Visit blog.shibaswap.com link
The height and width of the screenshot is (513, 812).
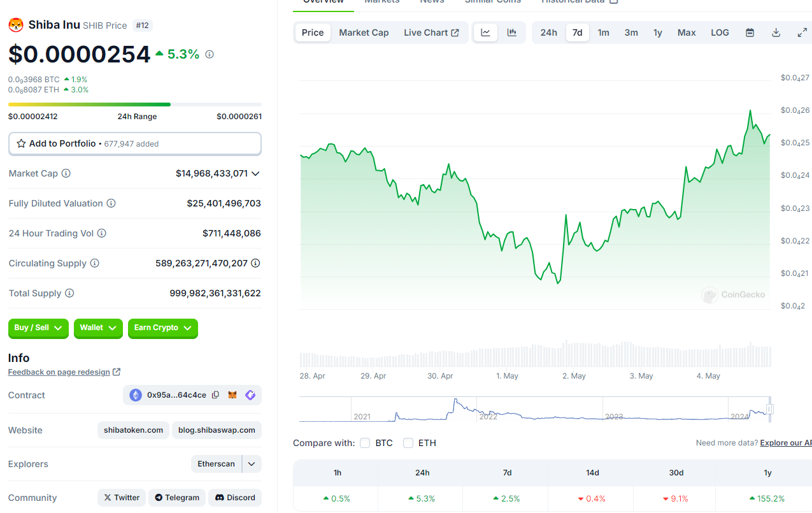coord(217,430)
